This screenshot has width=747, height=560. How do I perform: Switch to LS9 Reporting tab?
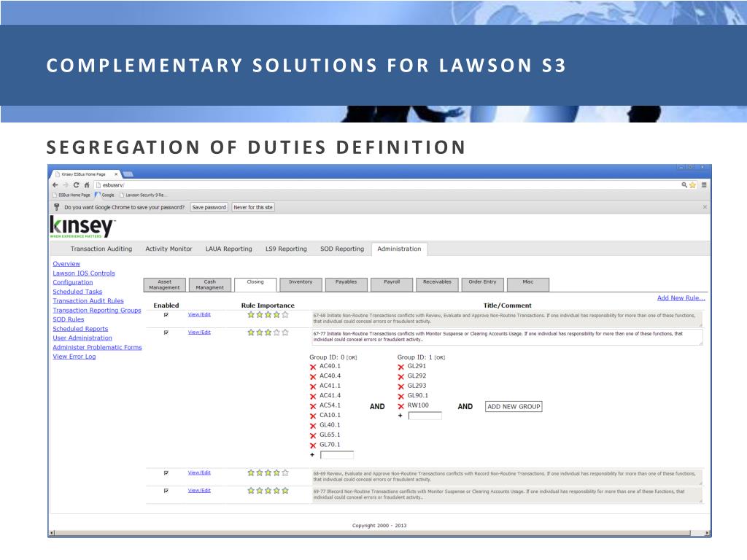(286, 249)
